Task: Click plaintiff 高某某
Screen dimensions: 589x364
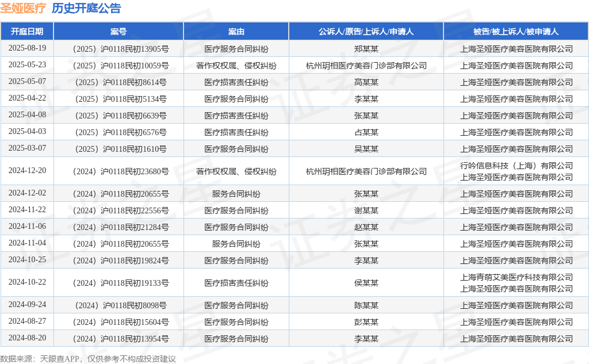Action: point(366,82)
